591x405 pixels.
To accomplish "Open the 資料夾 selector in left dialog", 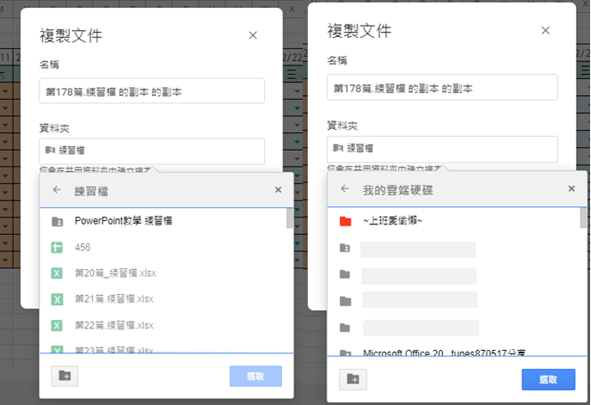I will pyautogui.click(x=152, y=151).
